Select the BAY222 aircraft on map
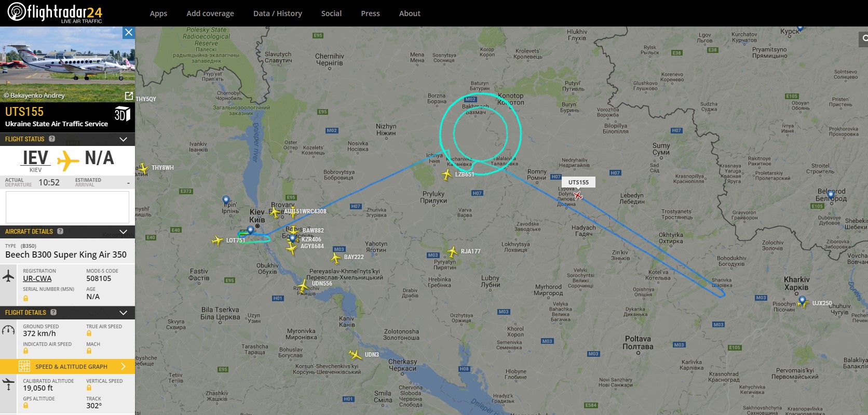Viewport: 868px width, 415px height. (336, 258)
